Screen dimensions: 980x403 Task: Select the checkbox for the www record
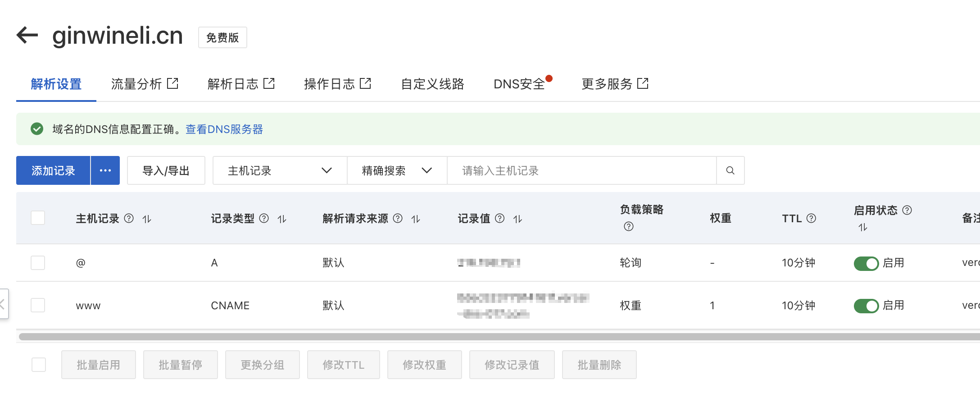[38, 305]
